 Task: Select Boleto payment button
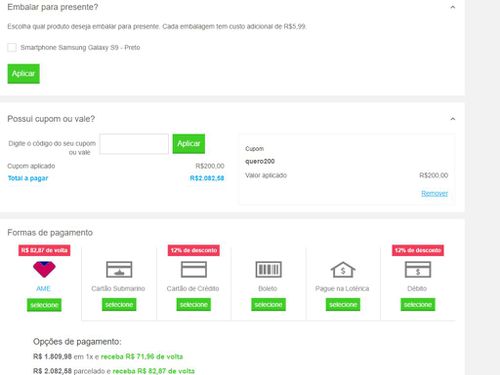click(268, 305)
